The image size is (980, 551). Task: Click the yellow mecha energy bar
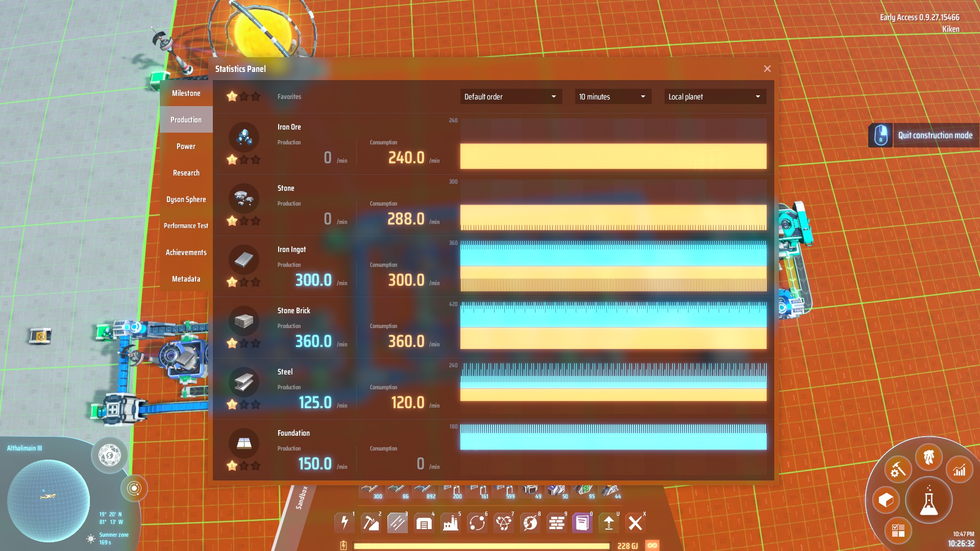[481, 546]
